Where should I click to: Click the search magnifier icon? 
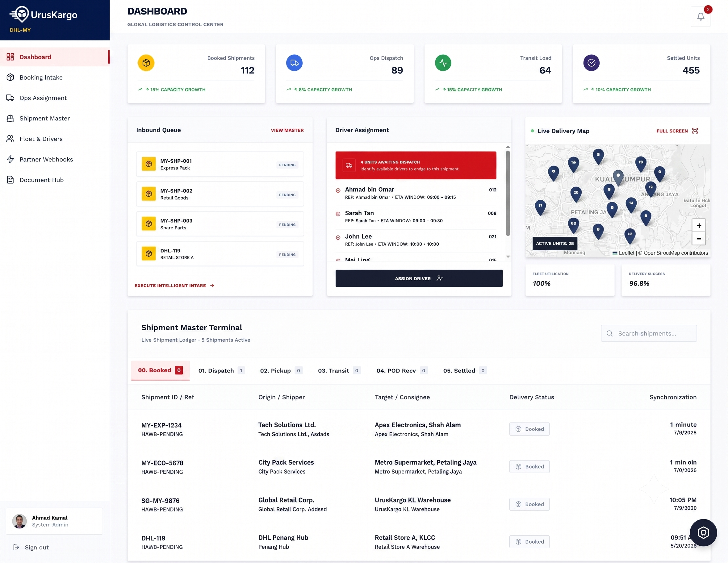pyautogui.click(x=609, y=333)
